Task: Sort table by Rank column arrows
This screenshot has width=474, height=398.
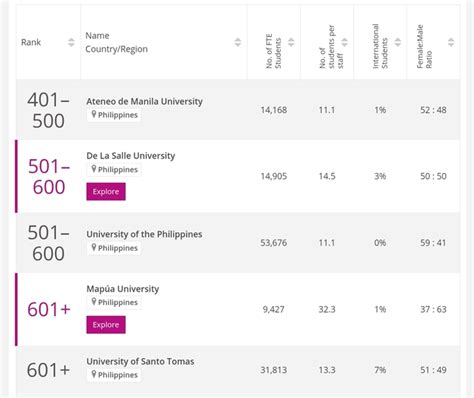Action: tap(71, 42)
